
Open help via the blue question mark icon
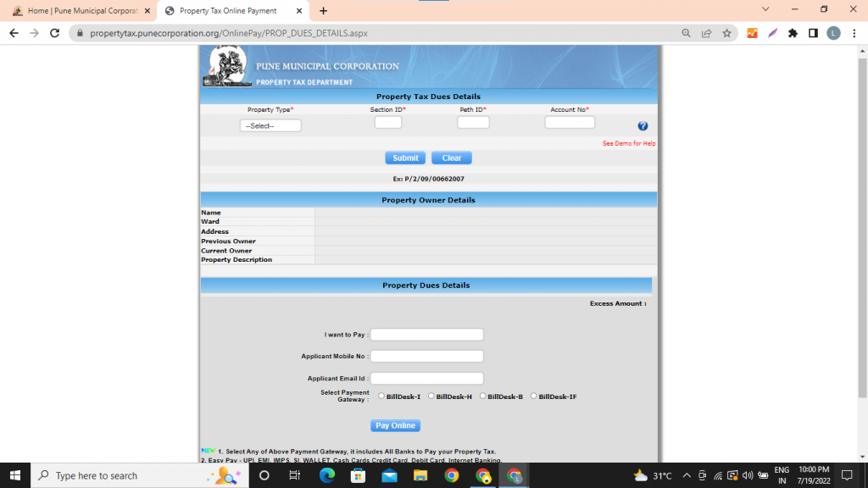point(643,125)
